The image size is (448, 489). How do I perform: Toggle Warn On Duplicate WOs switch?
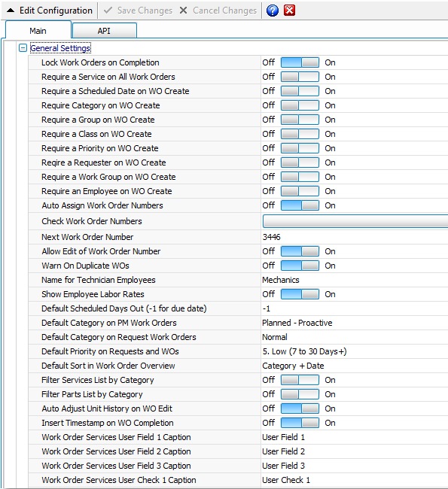point(300,266)
